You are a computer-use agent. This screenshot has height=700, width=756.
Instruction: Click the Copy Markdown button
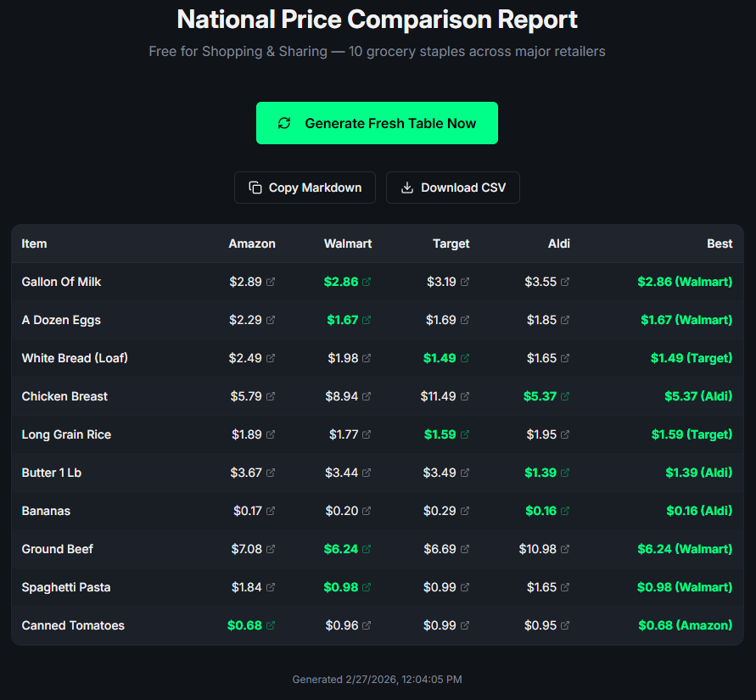point(305,188)
